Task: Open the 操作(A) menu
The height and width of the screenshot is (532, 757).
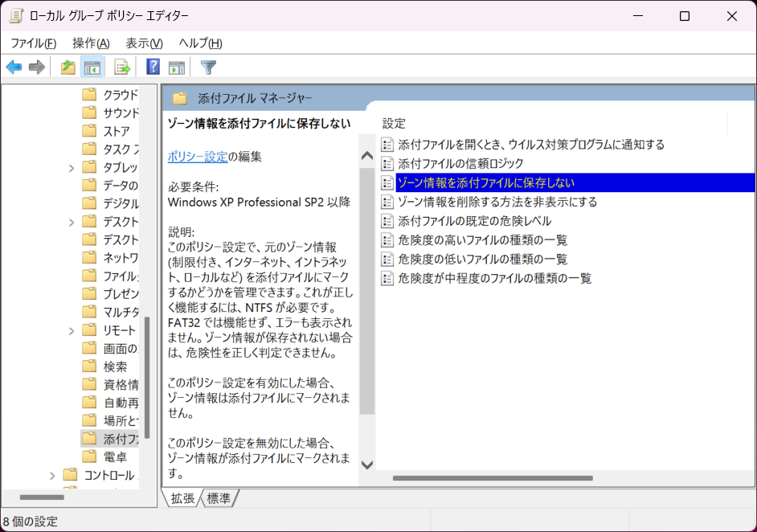Action: (91, 43)
